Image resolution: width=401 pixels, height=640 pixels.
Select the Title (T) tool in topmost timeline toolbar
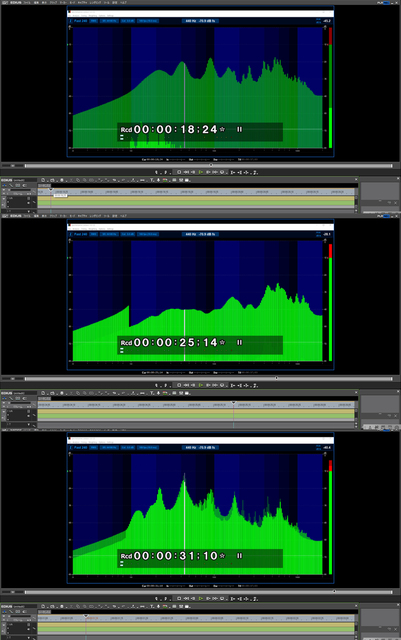click(151, 180)
